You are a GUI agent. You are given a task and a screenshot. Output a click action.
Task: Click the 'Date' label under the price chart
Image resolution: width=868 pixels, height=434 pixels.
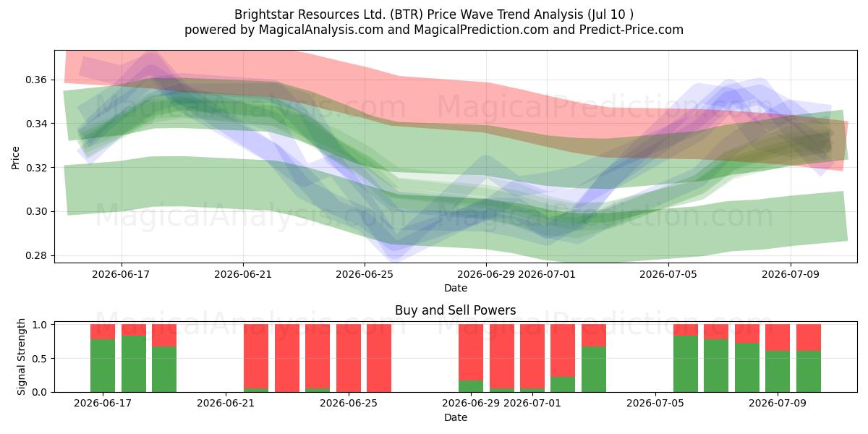coord(456,288)
